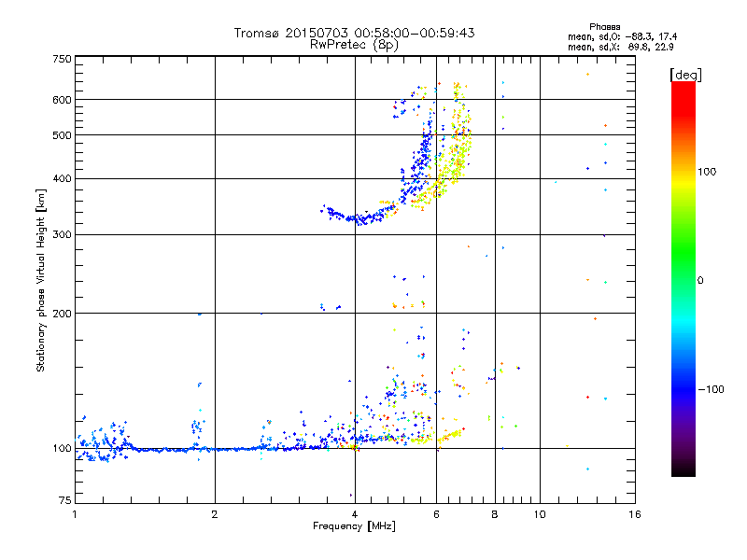Click the y-axis tick label '100'
Screen dimensions: 747x560
(x=62, y=449)
